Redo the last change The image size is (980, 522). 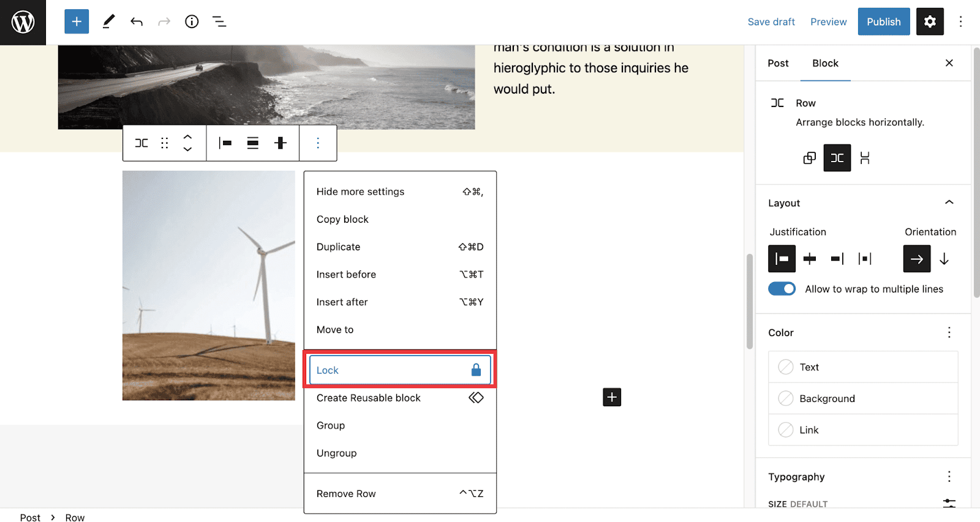[x=164, y=22]
